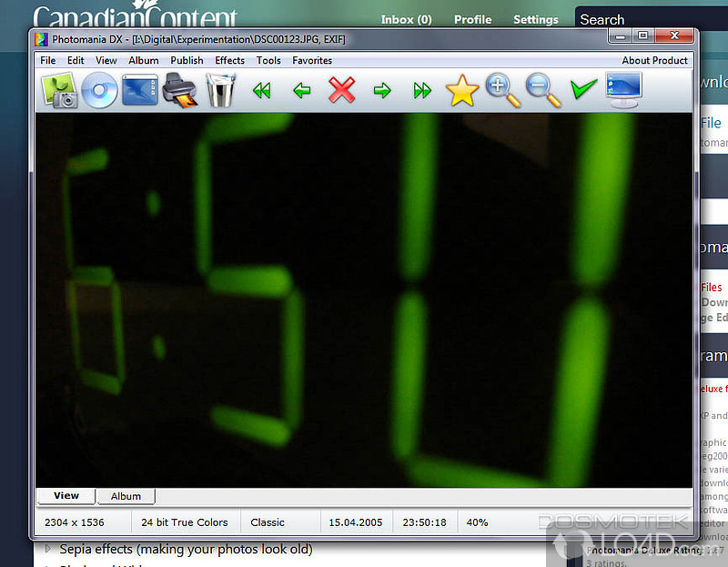Open the About Product menu

(654, 60)
